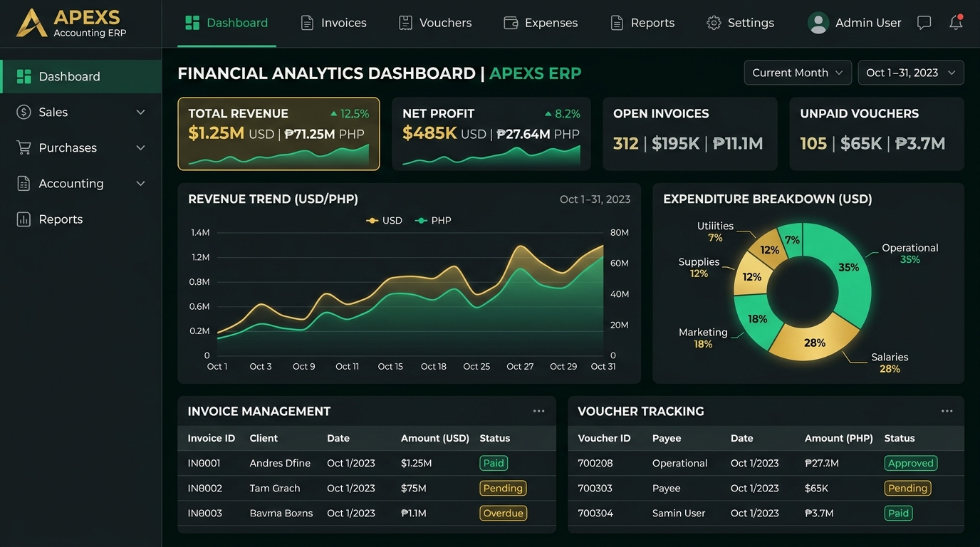Click the Purchases cart icon in sidebar
The width and height of the screenshot is (980, 547).
(x=24, y=147)
